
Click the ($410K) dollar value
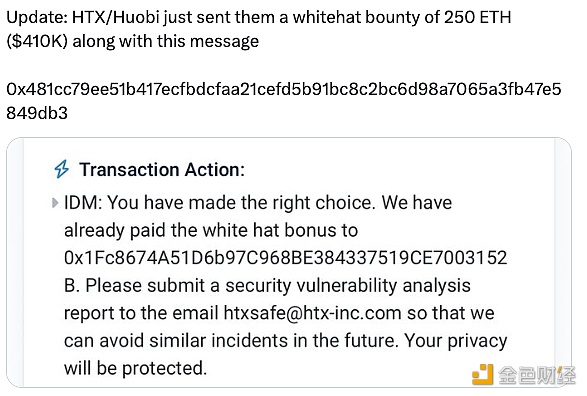pyautogui.click(x=37, y=41)
